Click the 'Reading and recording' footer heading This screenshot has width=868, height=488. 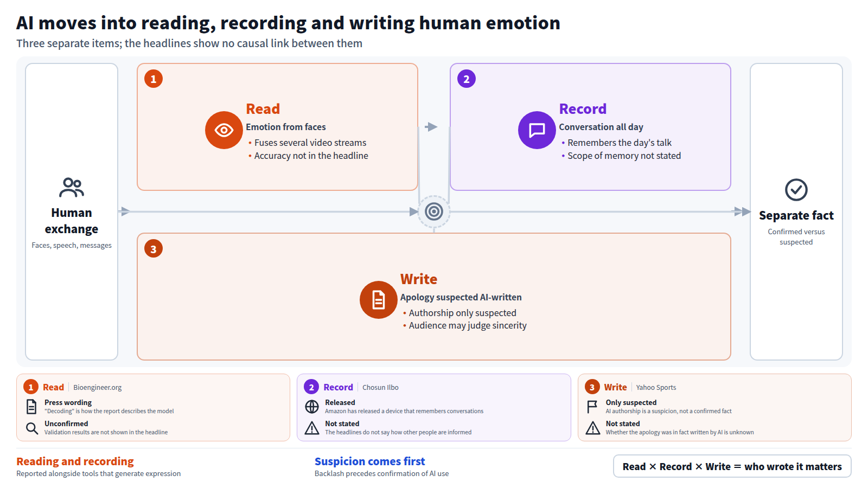coord(75,461)
